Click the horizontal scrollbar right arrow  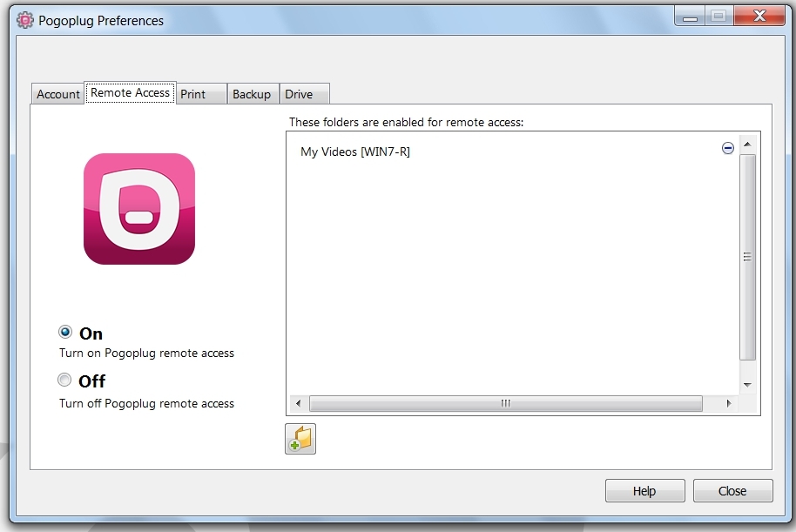click(729, 403)
